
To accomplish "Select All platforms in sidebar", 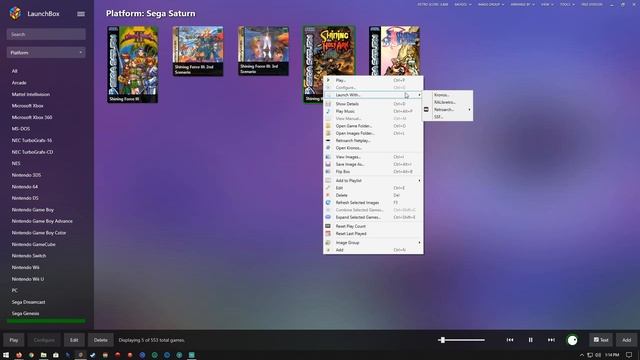I will tap(15, 71).
